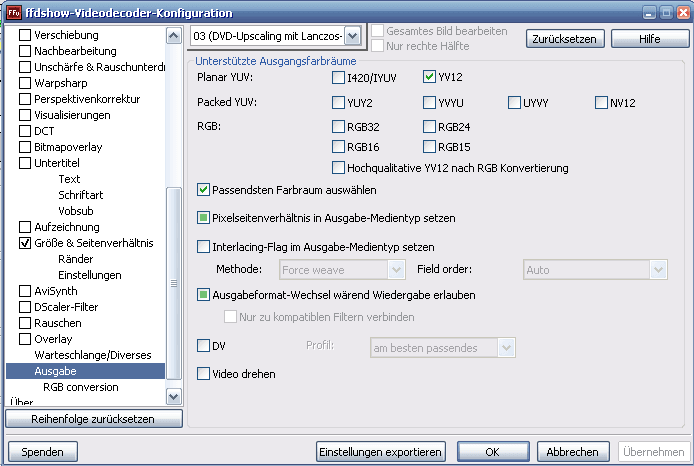Screen dimensions: 694x466
Task: Enable YUY2 packed output
Action: tap(338, 103)
